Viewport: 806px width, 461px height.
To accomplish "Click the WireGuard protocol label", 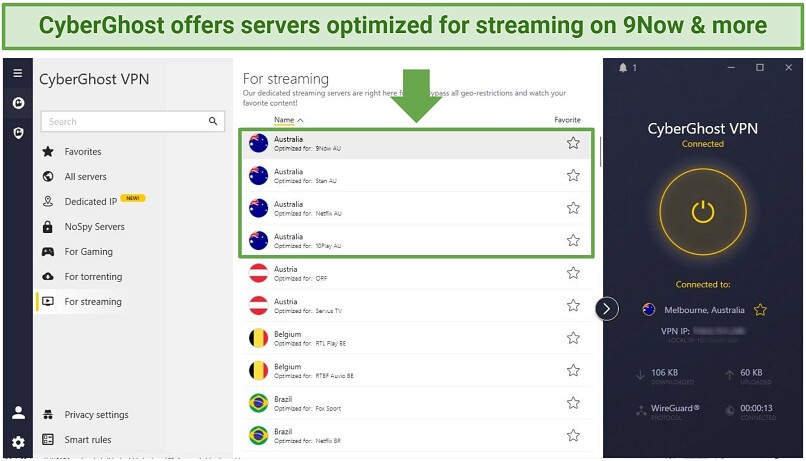I will (675, 408).
